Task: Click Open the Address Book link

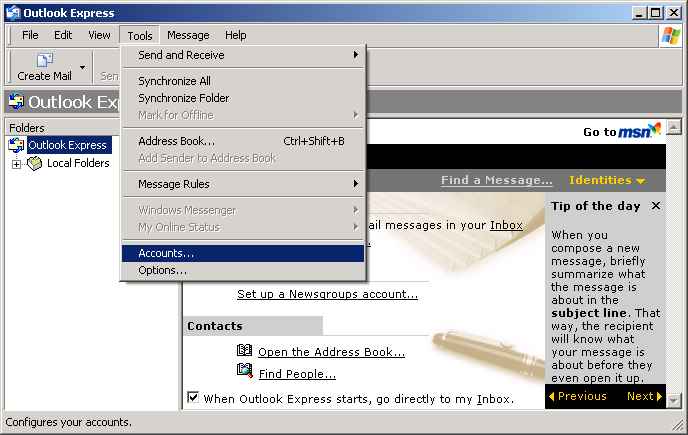Action: pyautogui.click(x=331, y=352)
